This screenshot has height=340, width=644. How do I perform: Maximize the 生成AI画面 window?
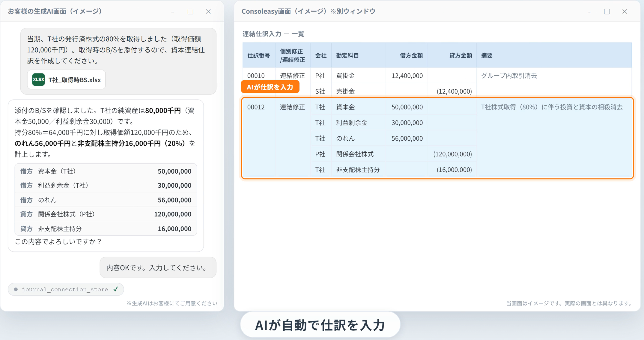click(x=190, y=12)
